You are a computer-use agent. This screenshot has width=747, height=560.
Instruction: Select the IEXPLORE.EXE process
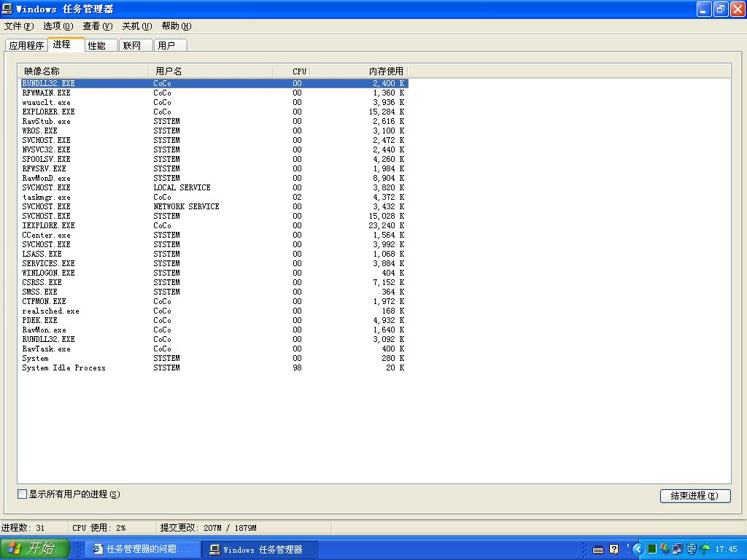pos(214,226)
